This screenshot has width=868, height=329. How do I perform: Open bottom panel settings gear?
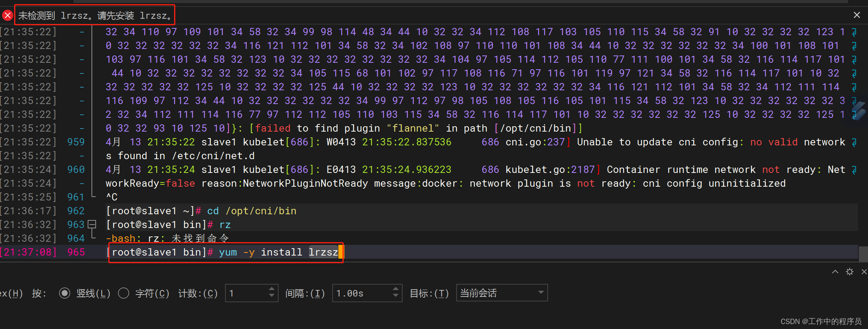point(850,272)
